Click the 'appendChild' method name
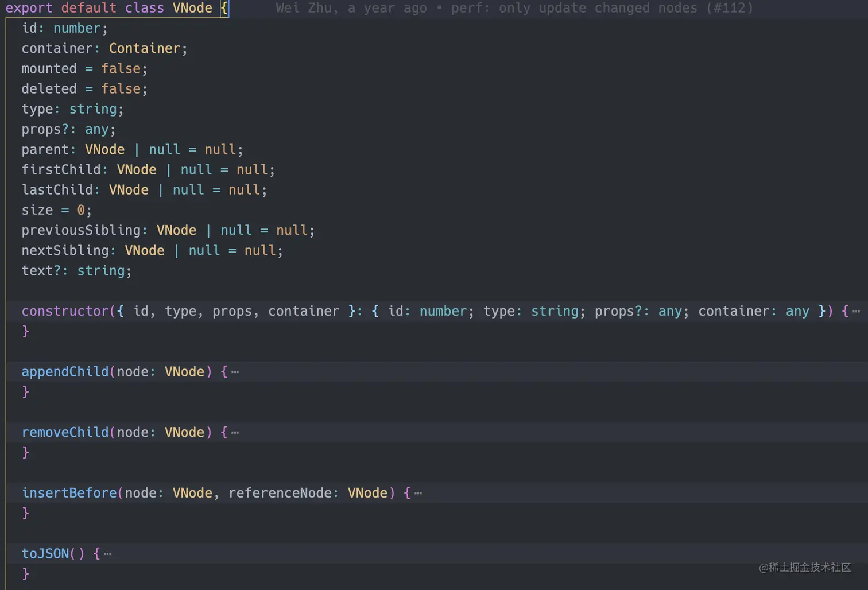This screenshot has width=868, height=590. tap(65, 371)
